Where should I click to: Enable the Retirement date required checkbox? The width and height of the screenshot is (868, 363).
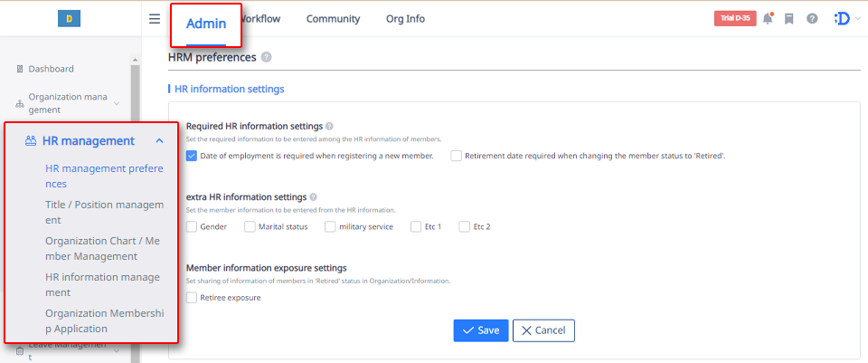coord(456,156)
